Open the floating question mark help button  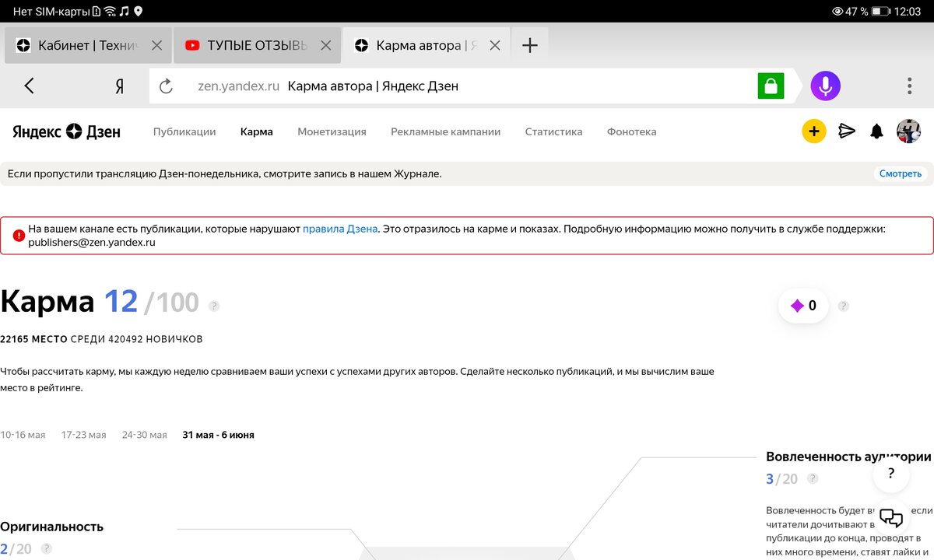[x=891, y=473]
